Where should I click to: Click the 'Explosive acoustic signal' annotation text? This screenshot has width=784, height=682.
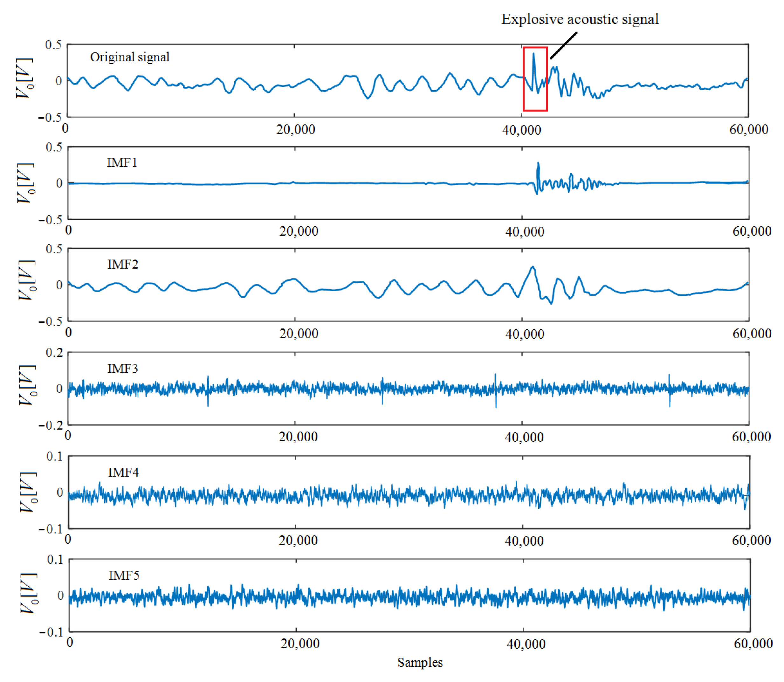pos(580,19)
